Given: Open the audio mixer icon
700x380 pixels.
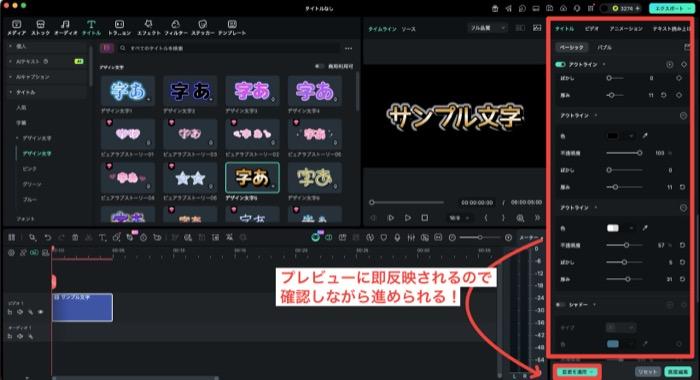Looking at the screenshot, I should click(411, 238).
